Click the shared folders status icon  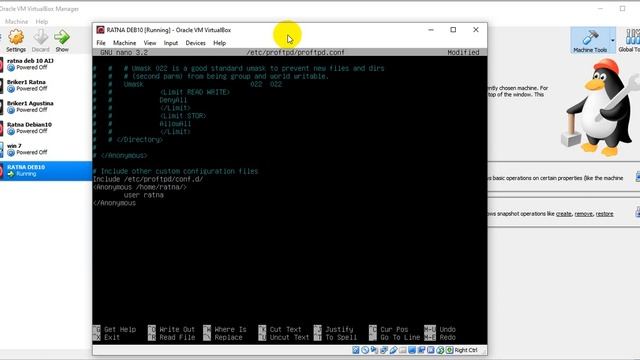pyautogui.click(x=402, y=350)
